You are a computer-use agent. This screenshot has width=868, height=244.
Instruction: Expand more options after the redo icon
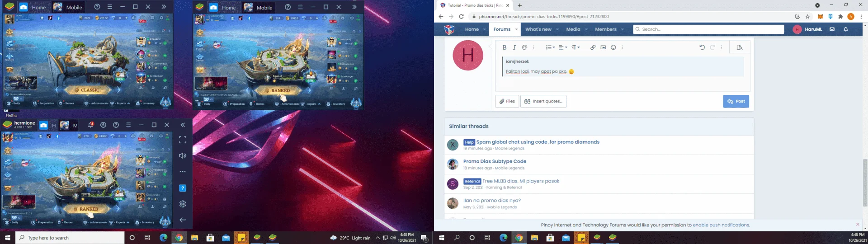point(722,47)
